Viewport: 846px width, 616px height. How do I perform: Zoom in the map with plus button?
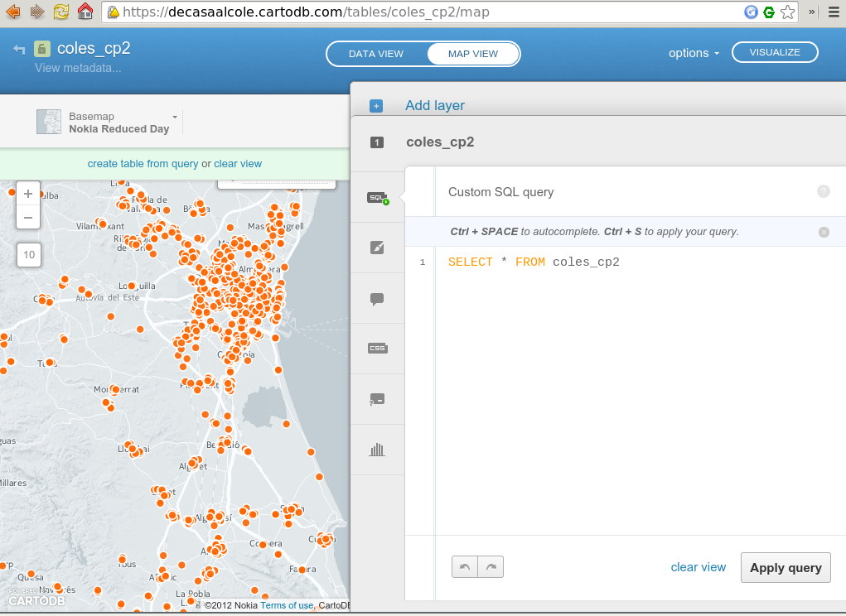[x=28, y=194]
